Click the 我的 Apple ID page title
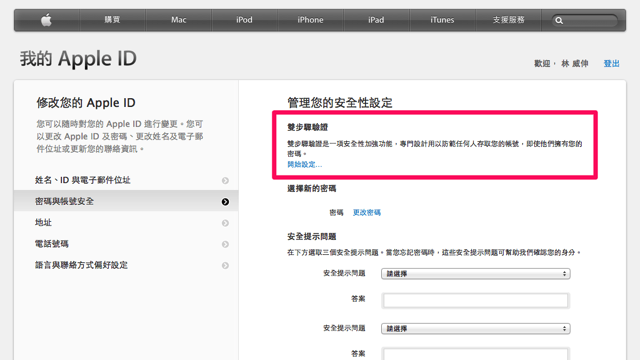This screenshot has width=640, height=360. [78, 59]
